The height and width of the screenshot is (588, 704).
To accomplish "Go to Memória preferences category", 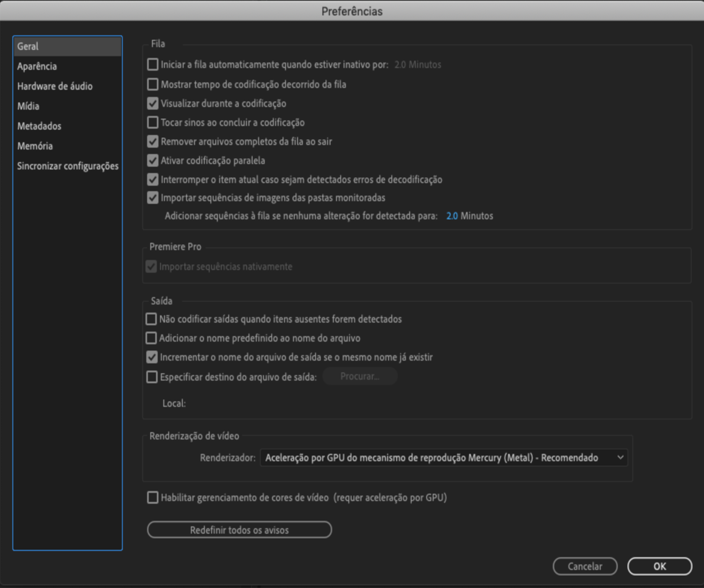I will coord(35,146).
